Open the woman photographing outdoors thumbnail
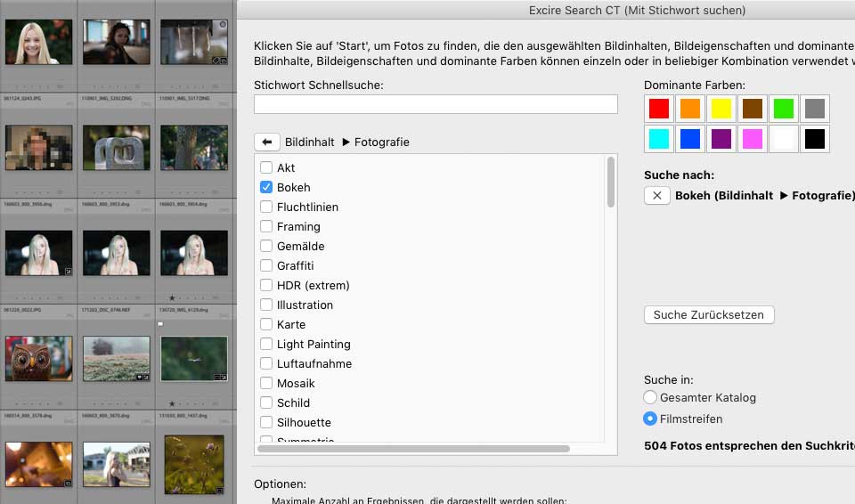 coord(116,464)
